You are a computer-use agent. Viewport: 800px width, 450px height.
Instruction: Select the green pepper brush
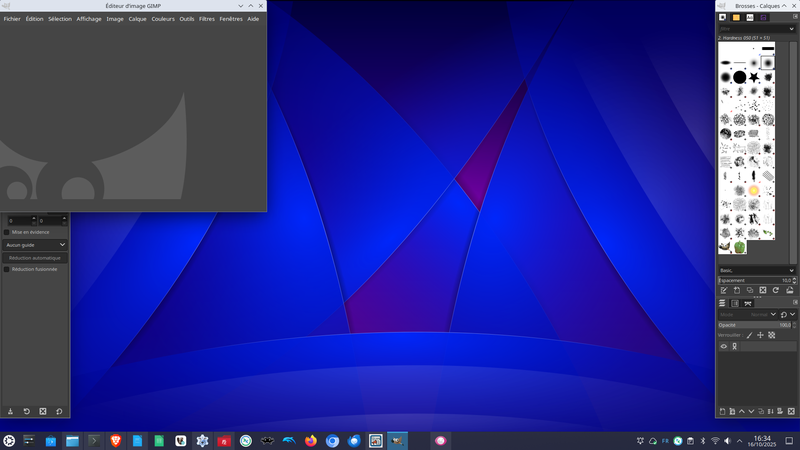740,247
